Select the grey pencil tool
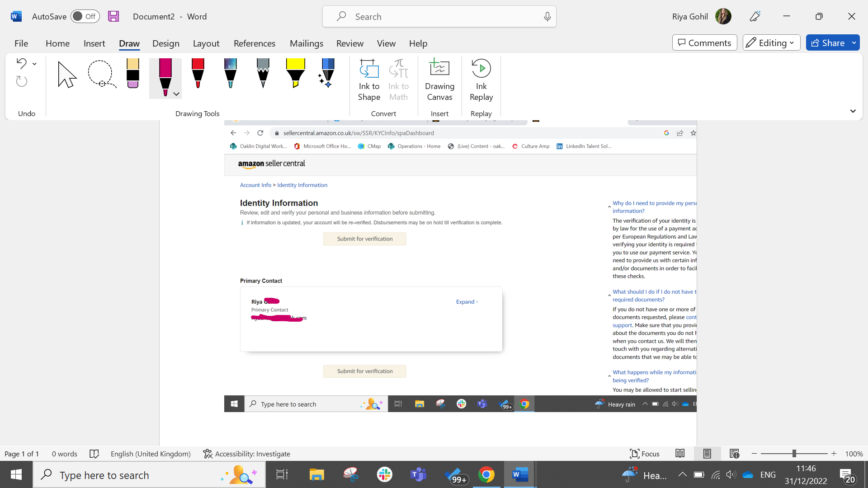 [x=263, y=73]
